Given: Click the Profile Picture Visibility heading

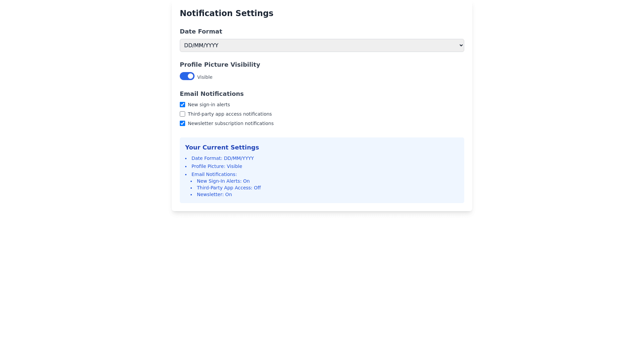Looking at the screenshot, I should [220, 65].
